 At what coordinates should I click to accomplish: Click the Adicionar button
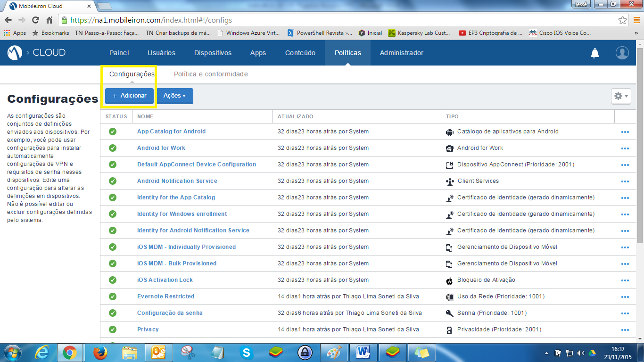tap(129, 96)
